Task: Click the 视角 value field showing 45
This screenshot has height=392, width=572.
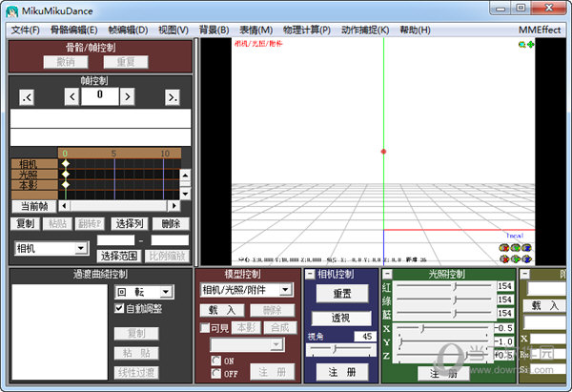Action: (365, 336)
